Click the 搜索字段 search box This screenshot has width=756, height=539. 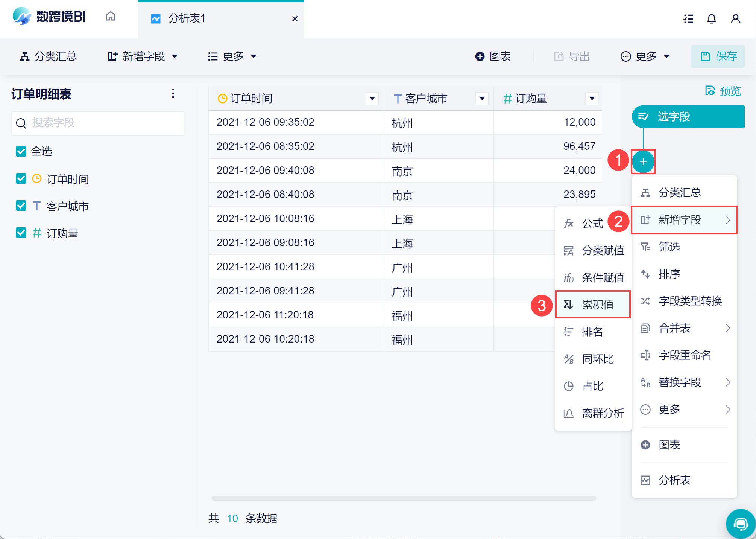98,123
